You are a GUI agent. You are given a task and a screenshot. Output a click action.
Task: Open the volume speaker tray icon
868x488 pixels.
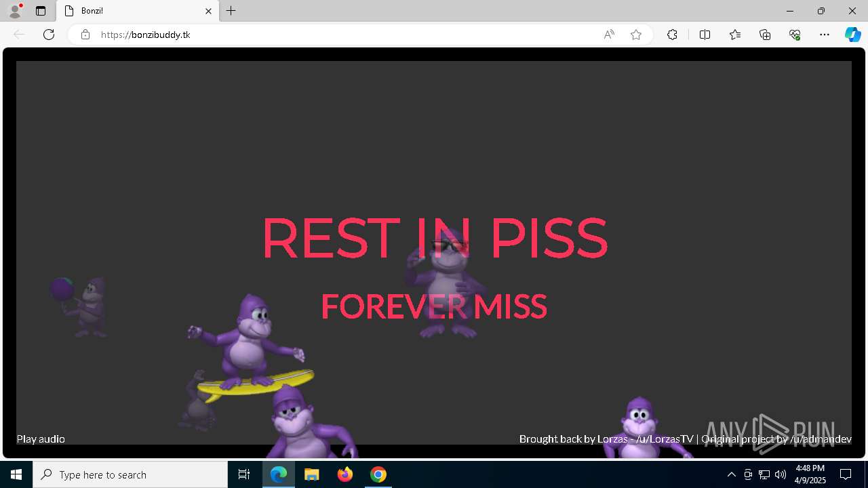[x=781, y=474]
